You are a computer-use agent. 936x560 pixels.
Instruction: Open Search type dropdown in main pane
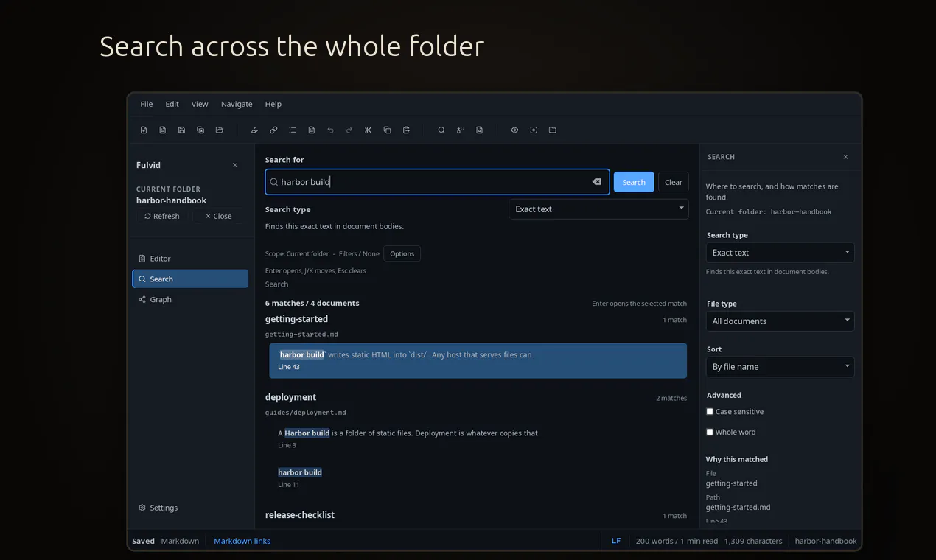pos(598,209)
